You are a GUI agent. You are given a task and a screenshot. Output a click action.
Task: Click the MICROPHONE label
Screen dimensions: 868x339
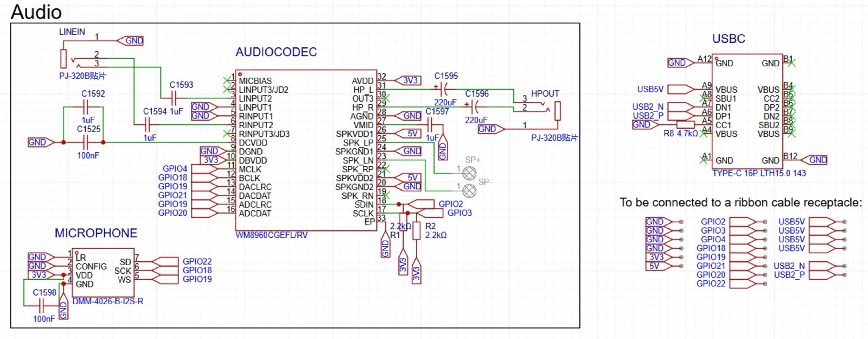coord(96,233)
